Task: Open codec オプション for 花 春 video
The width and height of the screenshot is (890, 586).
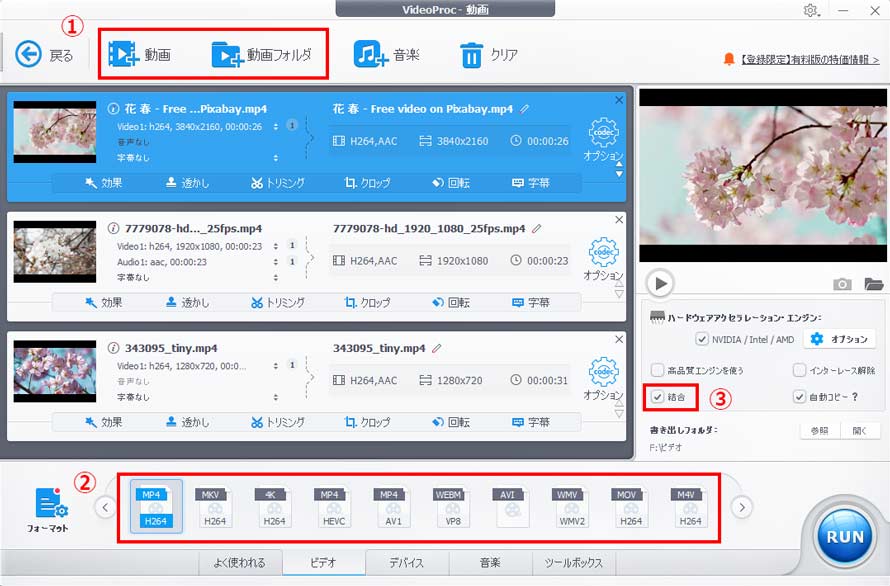Action: click(603, 139)
